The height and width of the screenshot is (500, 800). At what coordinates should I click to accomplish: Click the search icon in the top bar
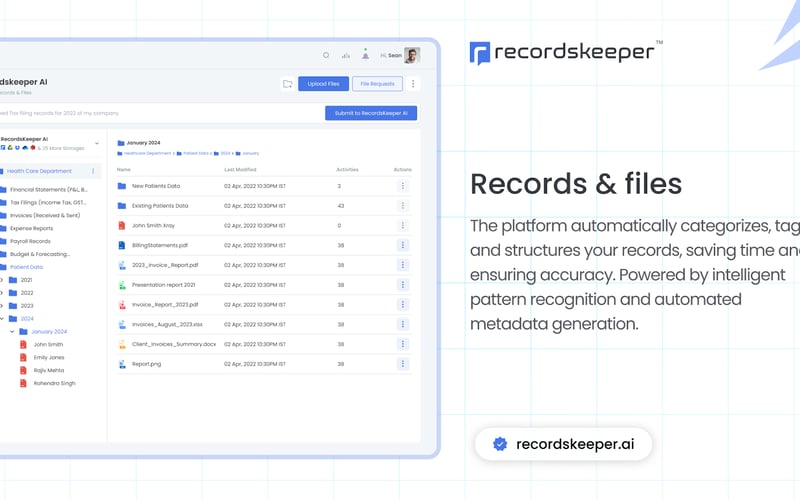click(x=326, y=55)
